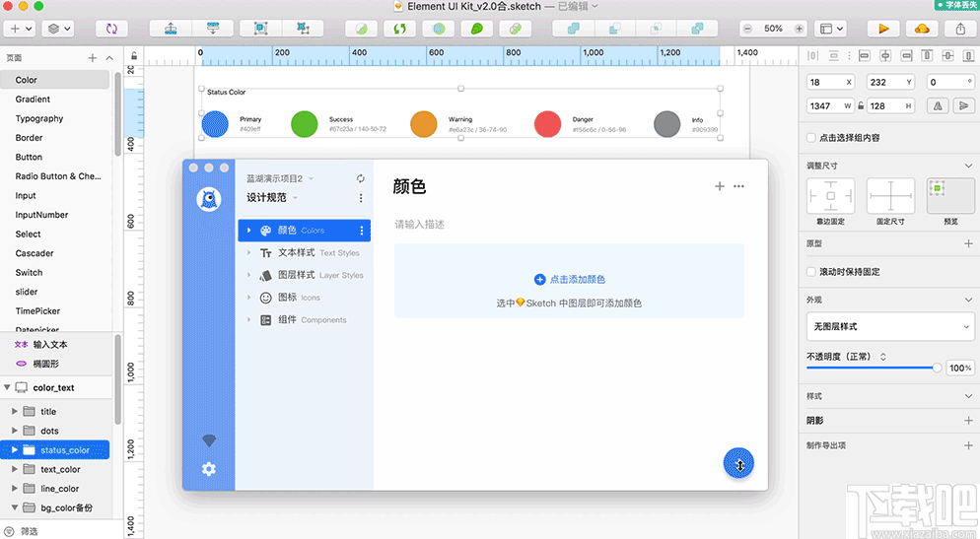The width and height of the screenshot is (980, 539).
Task: Click the X position input field
Action: 830,82
